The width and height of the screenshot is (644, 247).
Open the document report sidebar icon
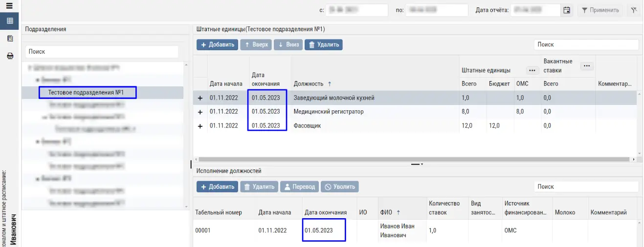9,39
